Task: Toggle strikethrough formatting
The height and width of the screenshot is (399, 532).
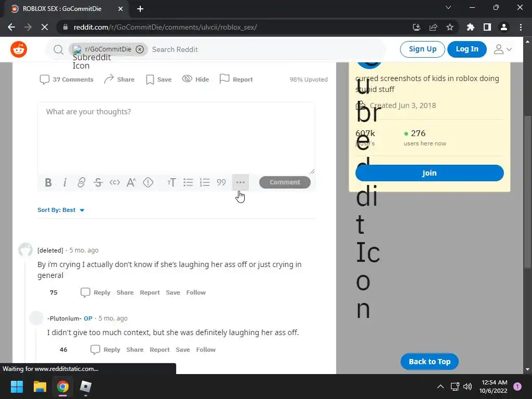Action: pos(98,182)
